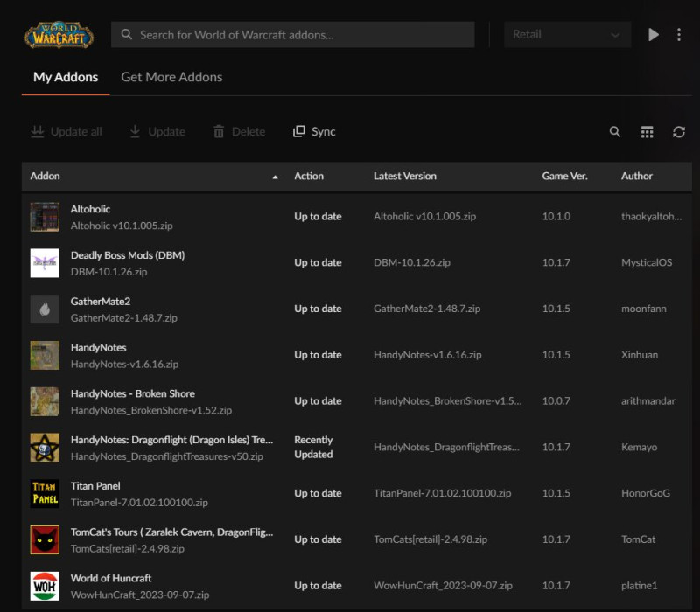Expand the Retail game version dropdown
This screenshot has height=612, width=700.
(567, 34)
